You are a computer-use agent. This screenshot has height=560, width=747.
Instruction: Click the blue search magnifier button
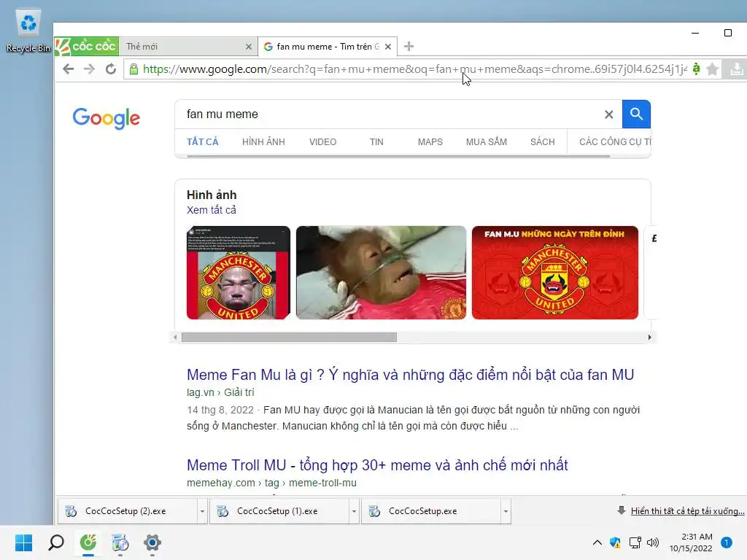click(x=636, y=114)
